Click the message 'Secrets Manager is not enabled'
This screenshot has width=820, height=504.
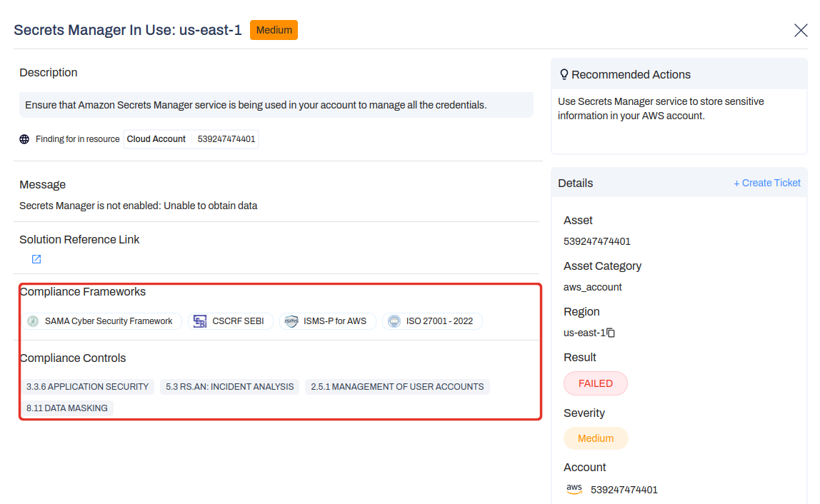(x=138, y=206)
